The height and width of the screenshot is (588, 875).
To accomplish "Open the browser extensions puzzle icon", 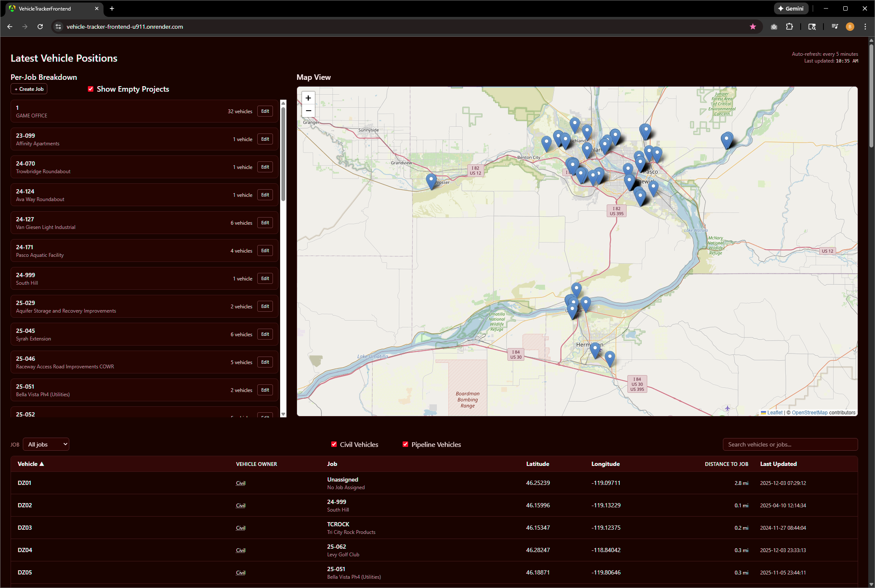I will [790, 26].
